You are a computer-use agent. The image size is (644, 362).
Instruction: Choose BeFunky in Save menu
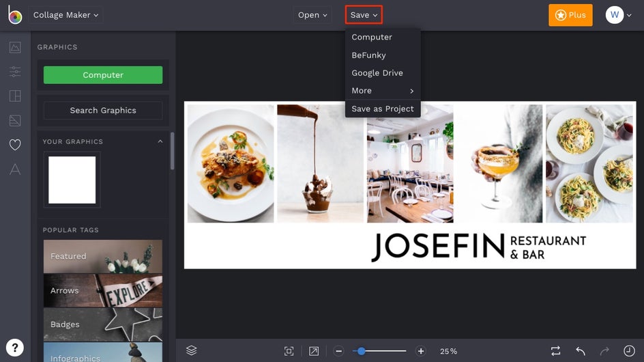[x=383, y=55]
